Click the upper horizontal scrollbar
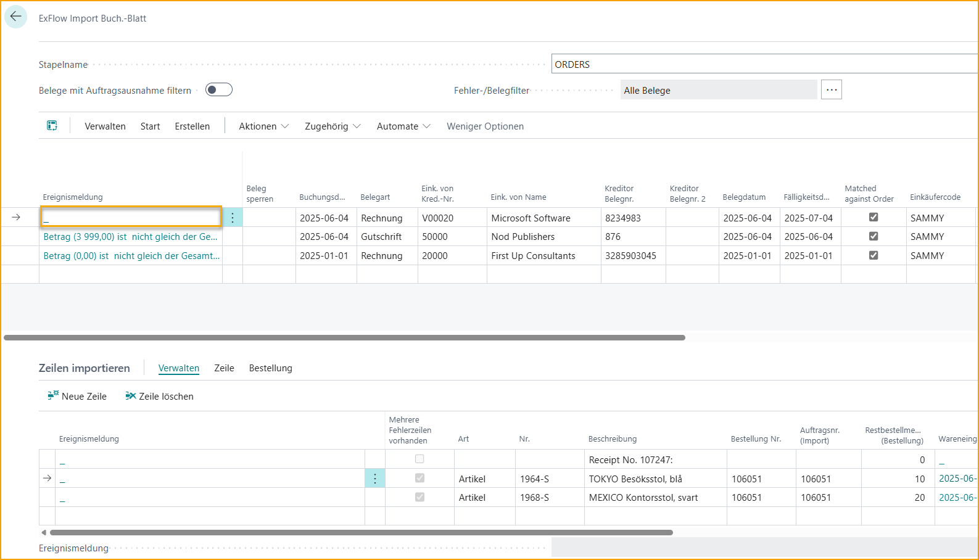The height and width of the screenshot is (560, 979). click(344, 338)
